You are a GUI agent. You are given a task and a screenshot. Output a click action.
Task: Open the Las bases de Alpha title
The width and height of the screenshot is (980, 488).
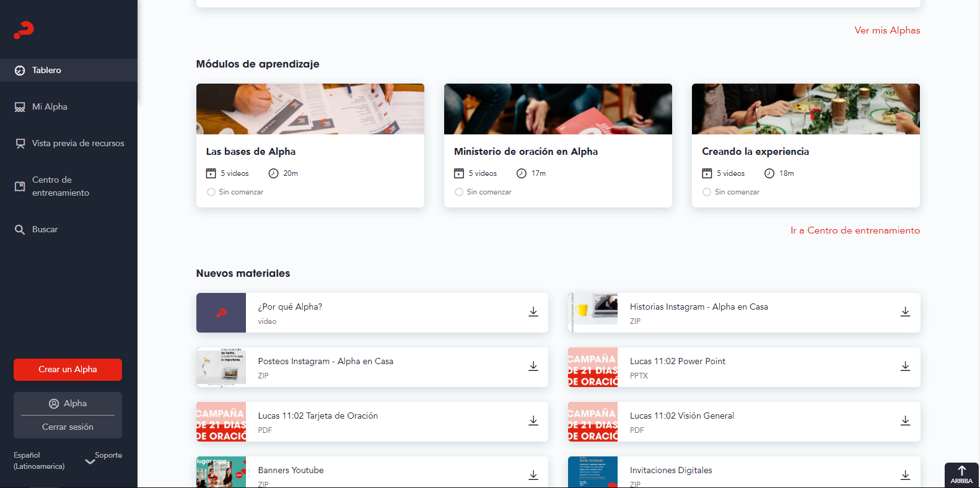(251, 152)
